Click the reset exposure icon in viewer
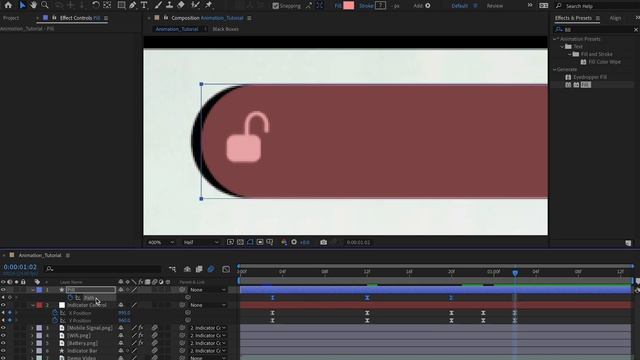The image size is (640, 360). tap(294, 242)
